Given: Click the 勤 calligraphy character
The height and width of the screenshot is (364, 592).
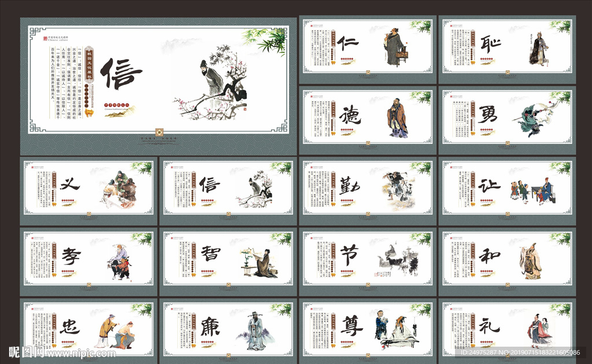Looking at the screenshot, I should (x=349, y=185).
